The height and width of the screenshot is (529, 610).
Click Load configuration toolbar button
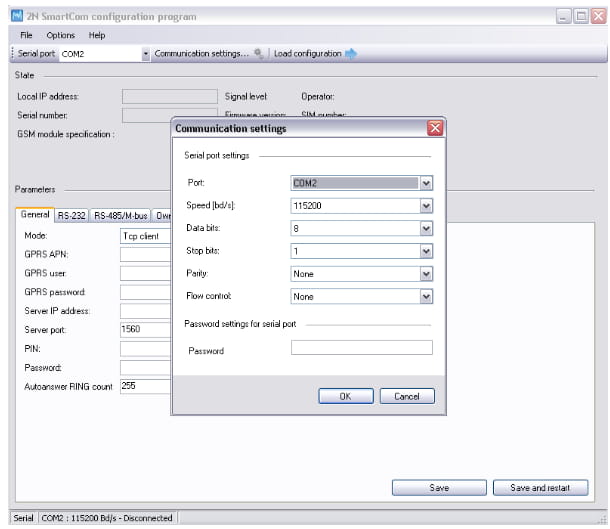click(315, 53)
